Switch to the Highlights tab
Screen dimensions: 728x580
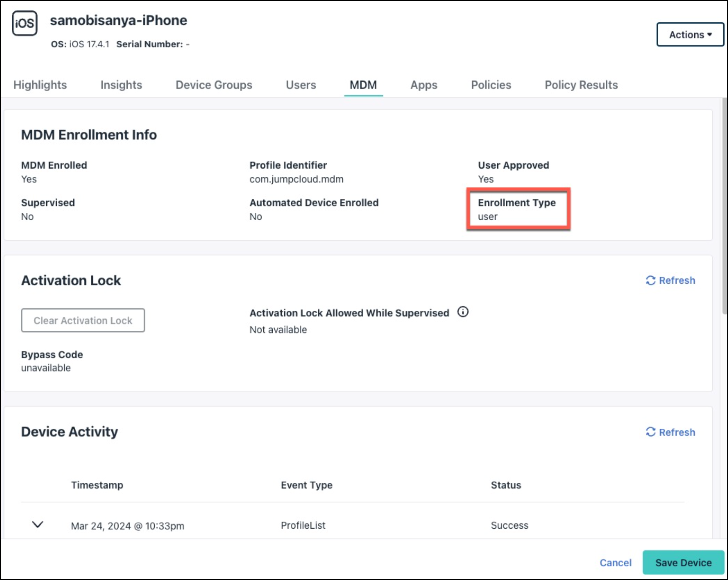tap(40, 85)
